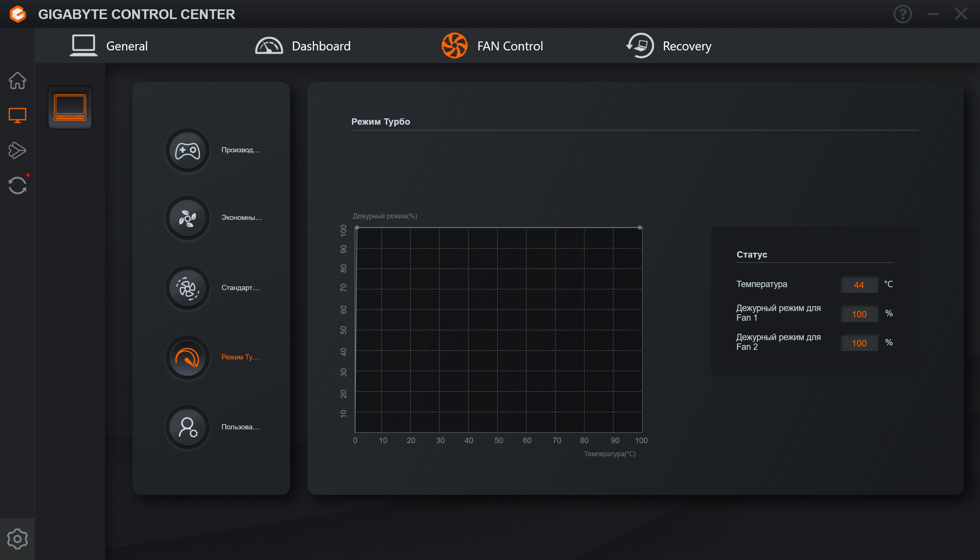Open the help question mark icon
The height and width of the screenshot is (560, 980).
[x=902, y=15]
